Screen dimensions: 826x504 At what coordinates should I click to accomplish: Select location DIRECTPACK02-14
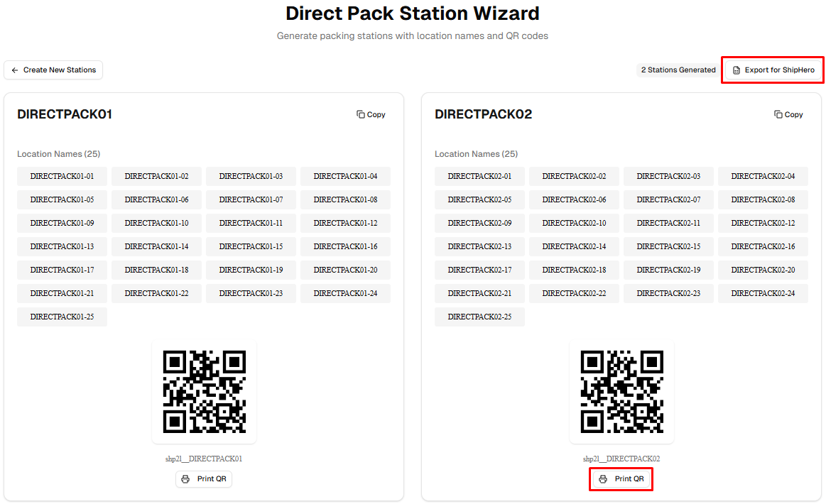pos(574,246)
